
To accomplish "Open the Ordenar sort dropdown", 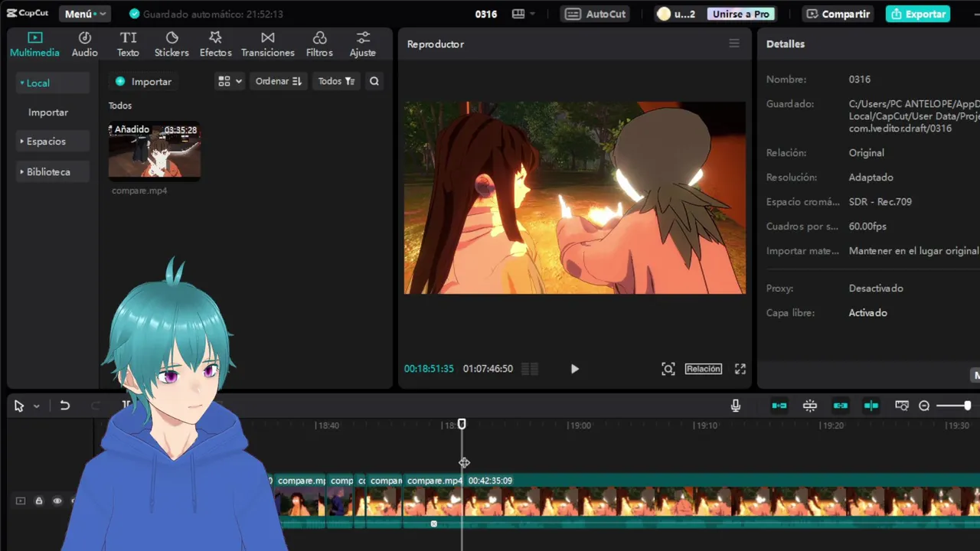I will pos(278,81).
